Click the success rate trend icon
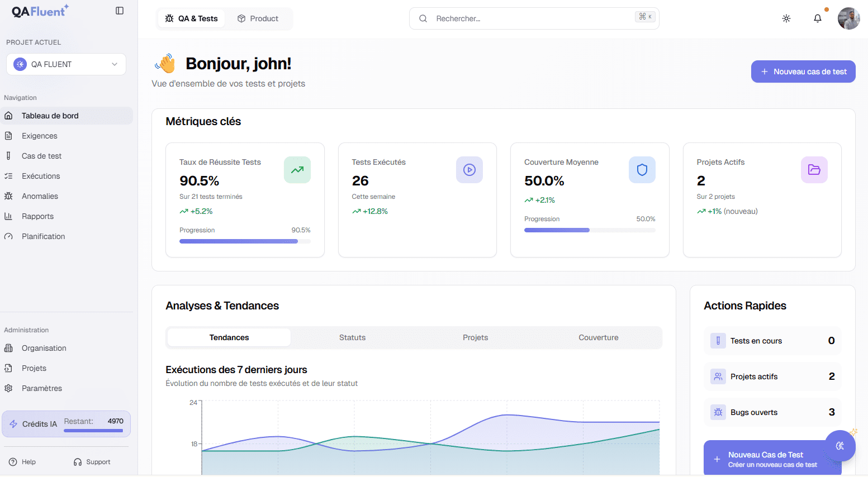Screen dimensions: 868x477 [x=297, y=170]
